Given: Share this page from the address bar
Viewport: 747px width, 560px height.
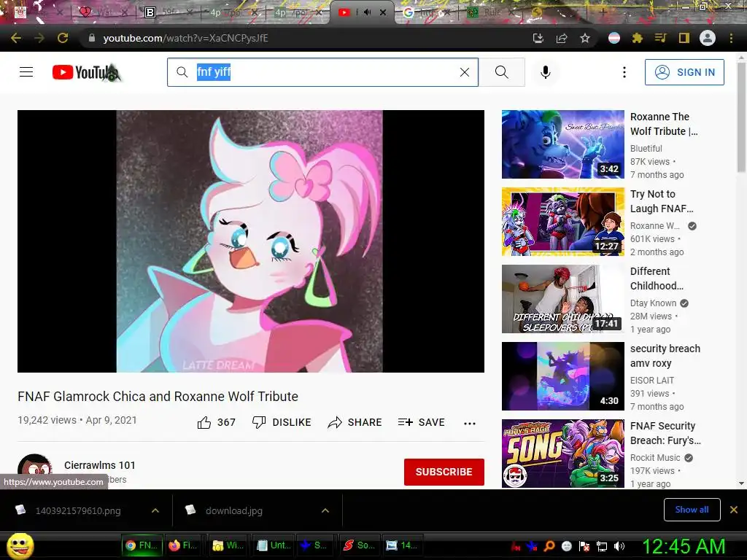Looking at the screenshot, I should point(562,38).
